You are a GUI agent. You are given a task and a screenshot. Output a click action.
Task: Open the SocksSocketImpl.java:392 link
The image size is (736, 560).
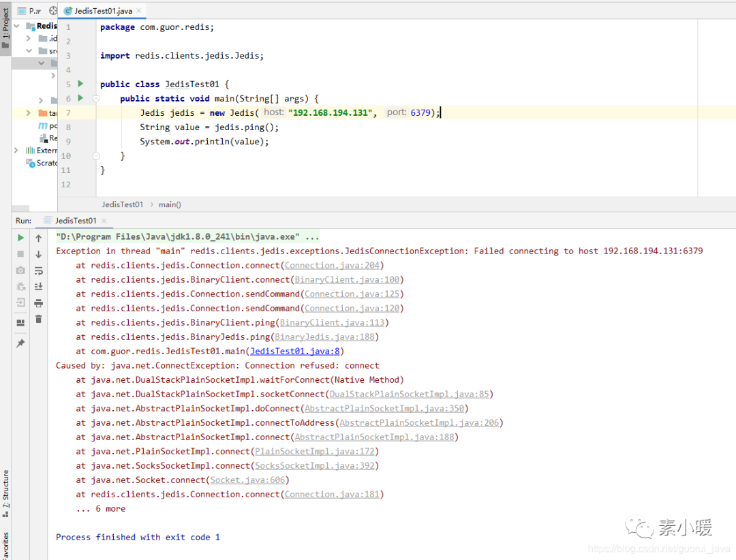tap(314, 466)
